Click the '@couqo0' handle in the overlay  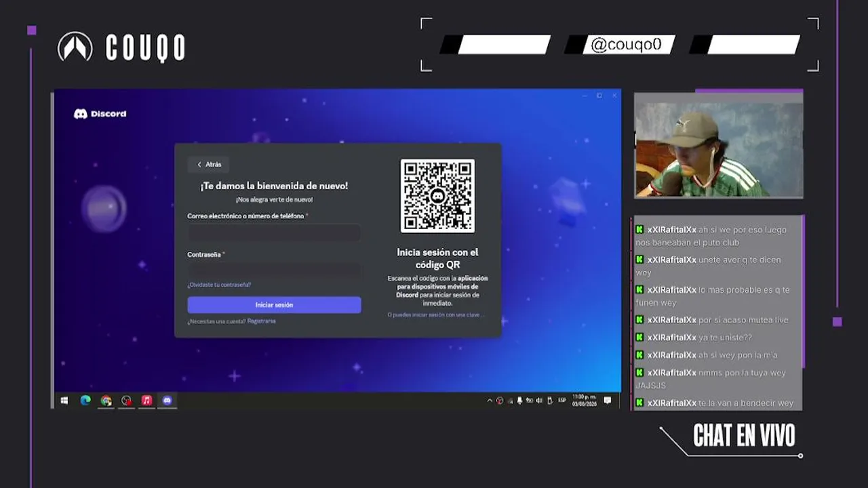(625, 45)
